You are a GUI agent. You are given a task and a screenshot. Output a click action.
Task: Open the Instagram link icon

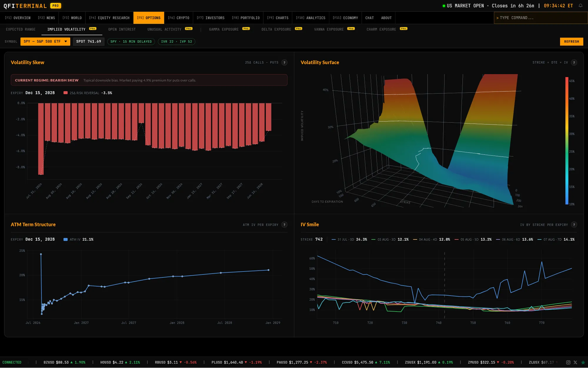(x=568, y=362)
